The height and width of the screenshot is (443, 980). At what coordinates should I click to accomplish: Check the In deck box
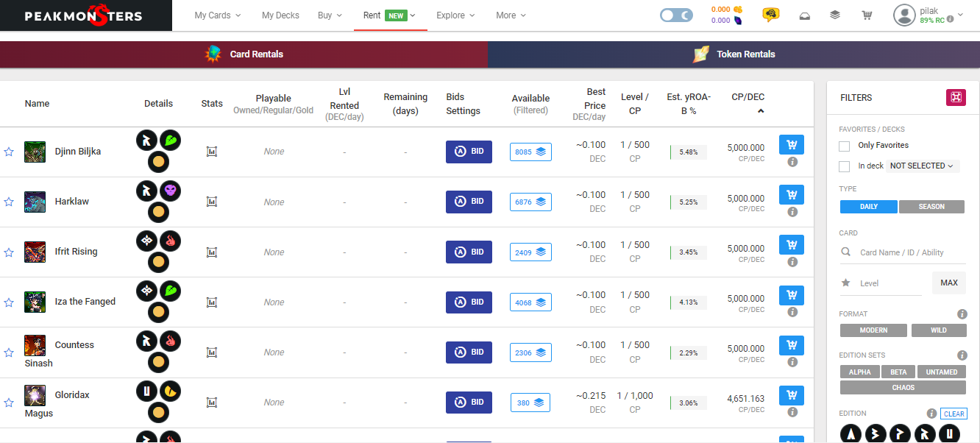(845, 166)
